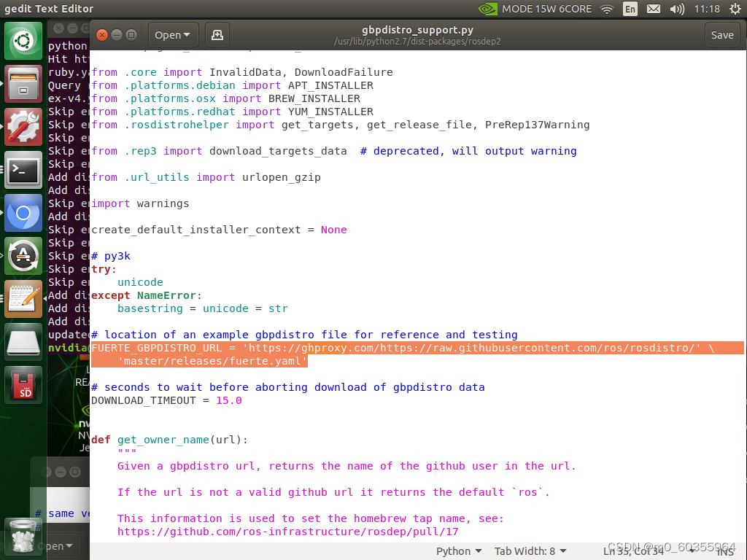The height and width of the screenshot is (560, 747).
Task: Click the highlighted FUERTE_GBPDISTRO_URL line
Action: click(x=417, y=348)
